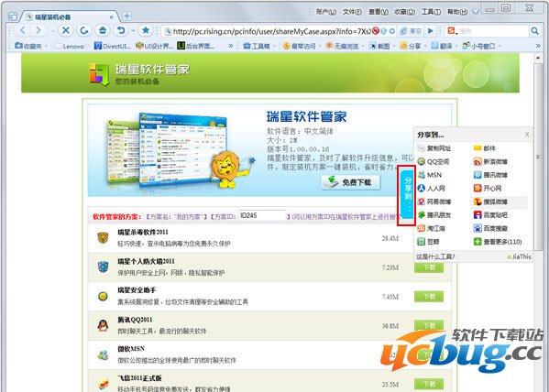The image size is (549, 392).
Task: Open the 查看 menu
Action: point(379,12)
